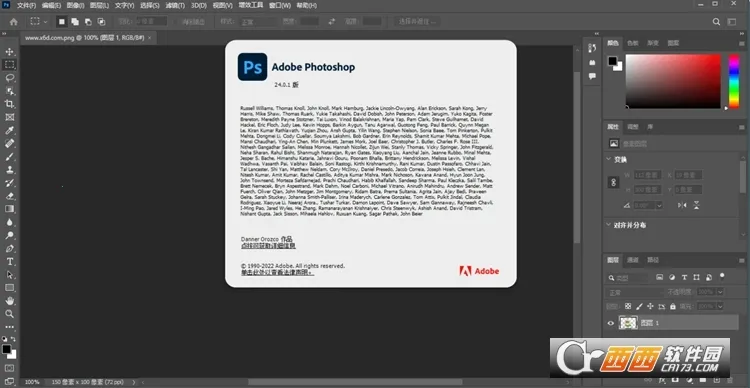This screenshot has height=388, width=750.
Task: Select the Rectangle shape tool
Action: [x=10, y=288]
